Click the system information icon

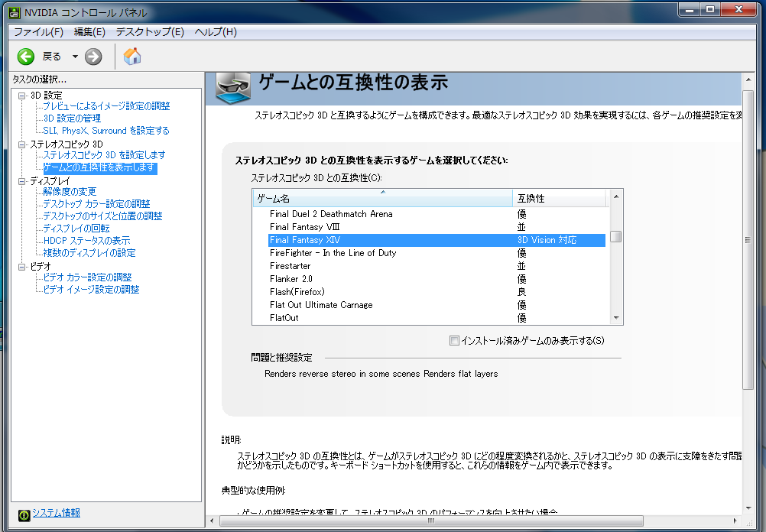point(24,515)
